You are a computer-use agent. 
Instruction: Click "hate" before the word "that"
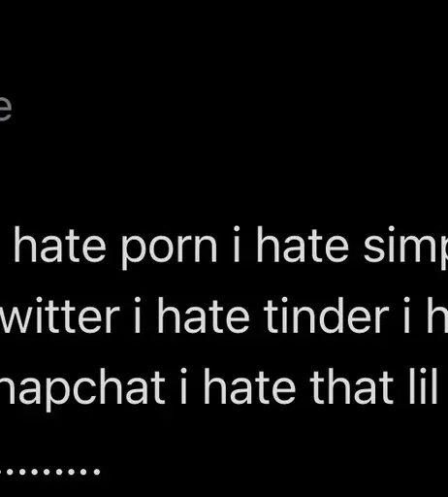point(249,385)
